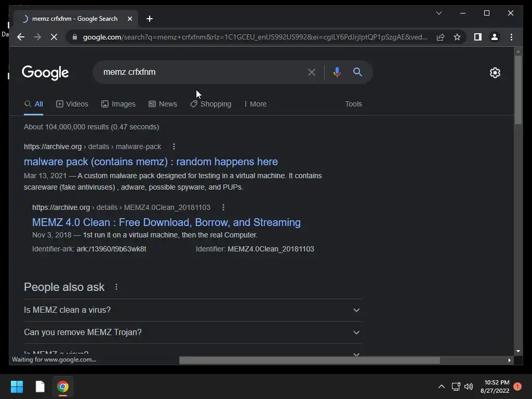Viewport: 532px width, 399px height.
Task: Open a new tab with the plus button
Action: pos(149,19)
